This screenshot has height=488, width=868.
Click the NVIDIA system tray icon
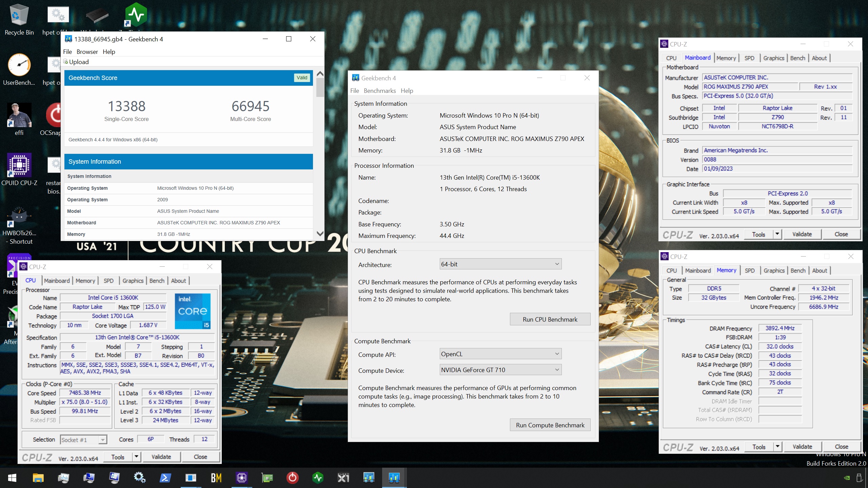click(847, 478)
